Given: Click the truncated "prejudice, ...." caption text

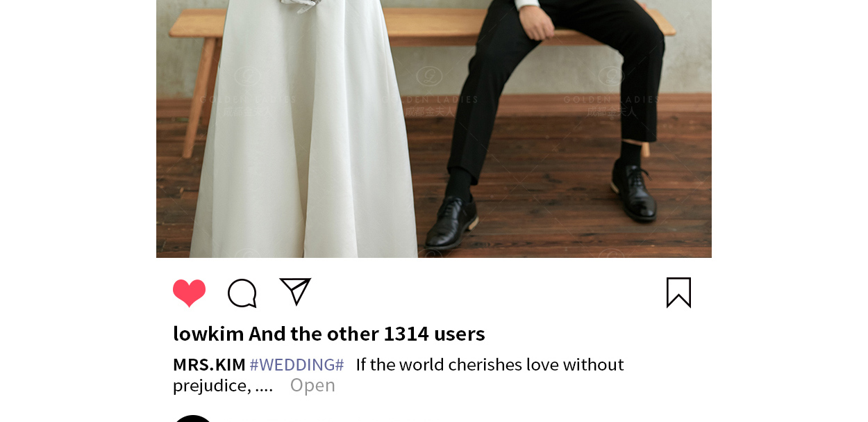Looking at the screenshot, I should pyautogui.click(x=223, y=385).
